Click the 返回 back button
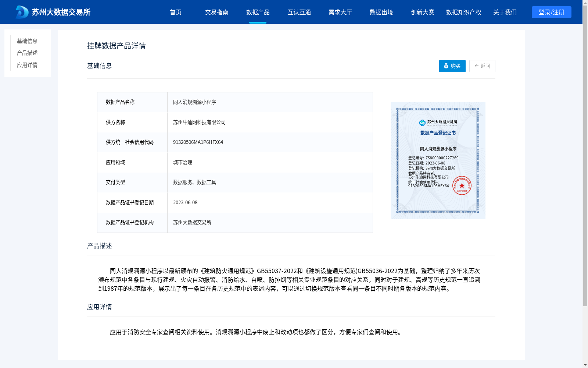588x368 pixels. coord(482,66)
